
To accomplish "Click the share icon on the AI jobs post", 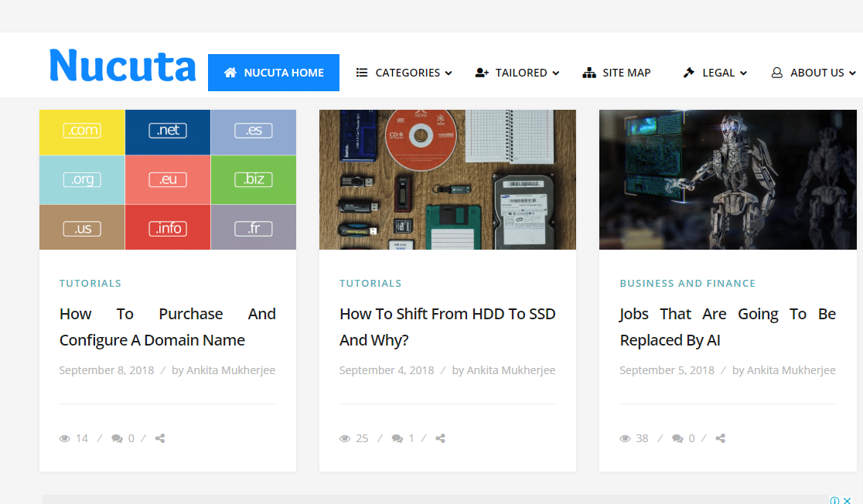I will pyautogui.click(x=720, y=438).
